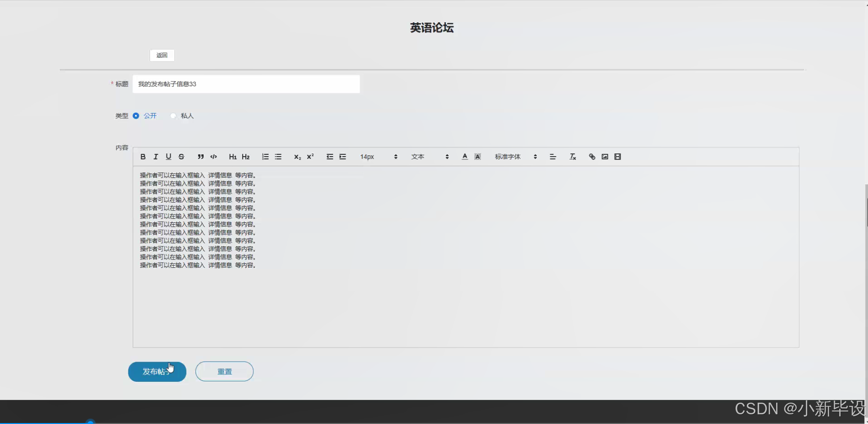Screen dimensions: 868x424
Task: Toggle underline formatting
Action: coord(168,157)
